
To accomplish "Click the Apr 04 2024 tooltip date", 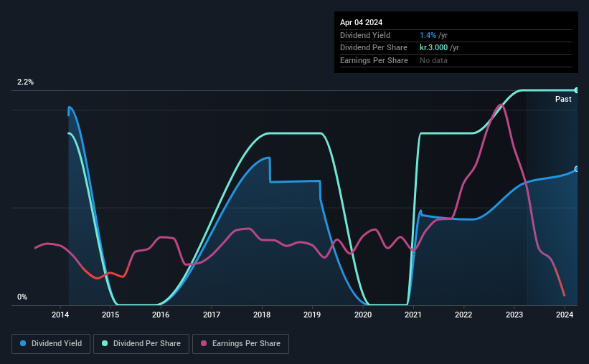I will (x=361, y=22).
